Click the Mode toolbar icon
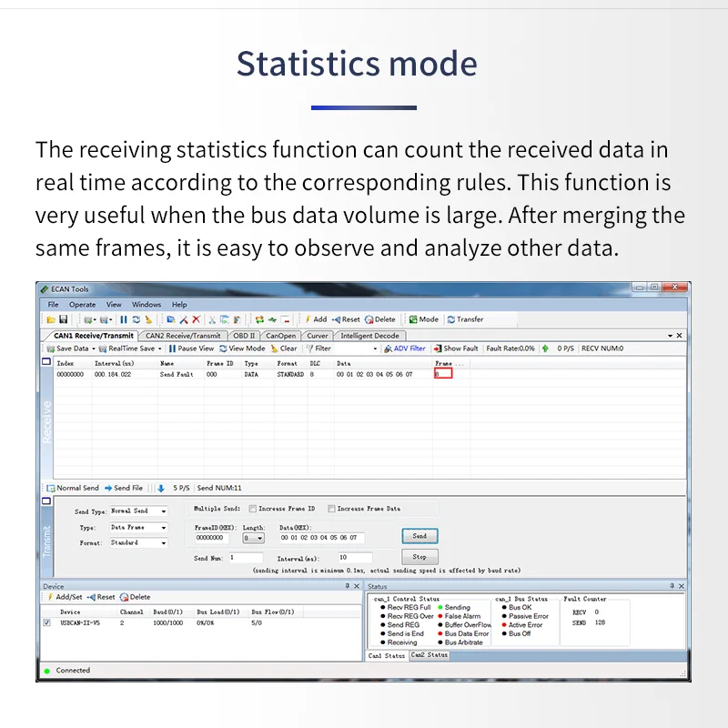Viewport: 728px width, 728px height. [x=413, y=319]
